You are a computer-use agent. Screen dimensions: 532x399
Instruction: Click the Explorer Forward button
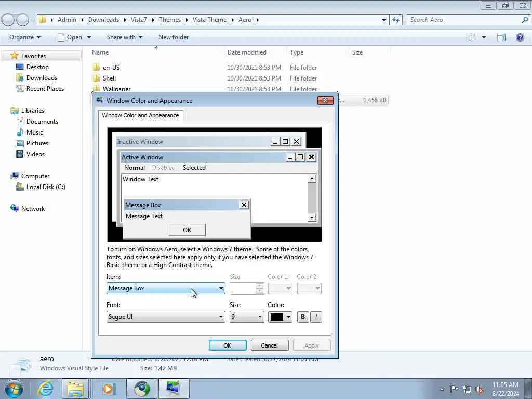(x=22, y=20)
